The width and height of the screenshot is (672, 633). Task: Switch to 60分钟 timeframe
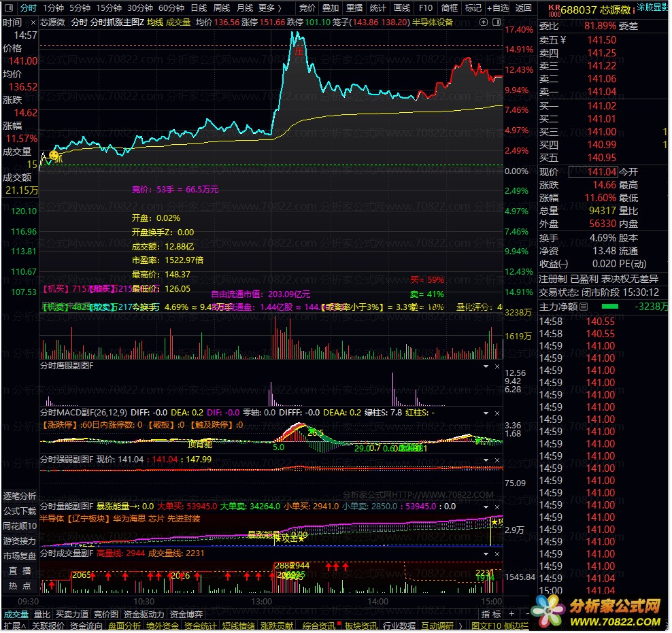tap(172, 8)
